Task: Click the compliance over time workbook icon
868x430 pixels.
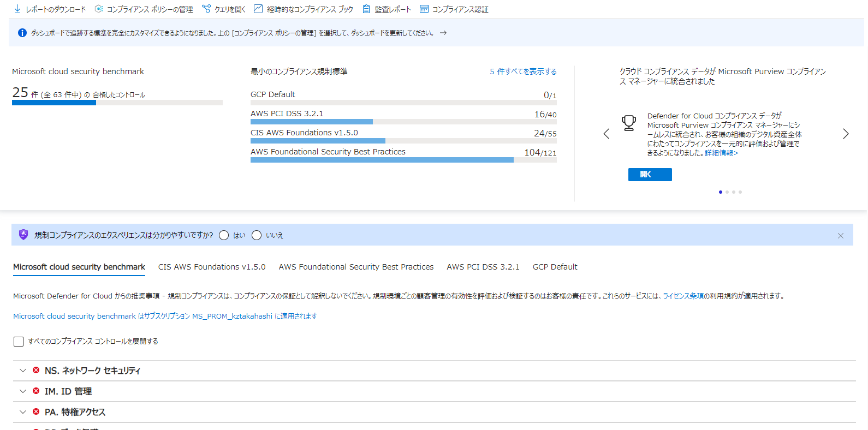Action: pyautogui.click(x=258, y=9)
